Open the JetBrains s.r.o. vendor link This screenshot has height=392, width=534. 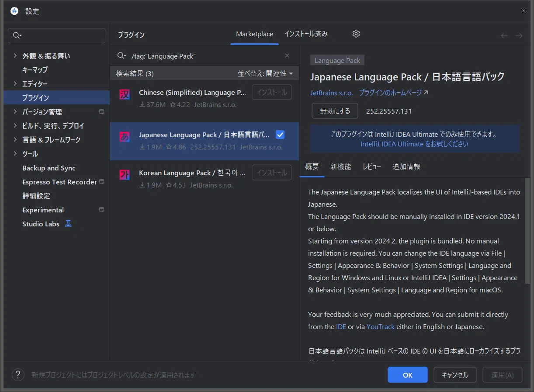(332, 93)
